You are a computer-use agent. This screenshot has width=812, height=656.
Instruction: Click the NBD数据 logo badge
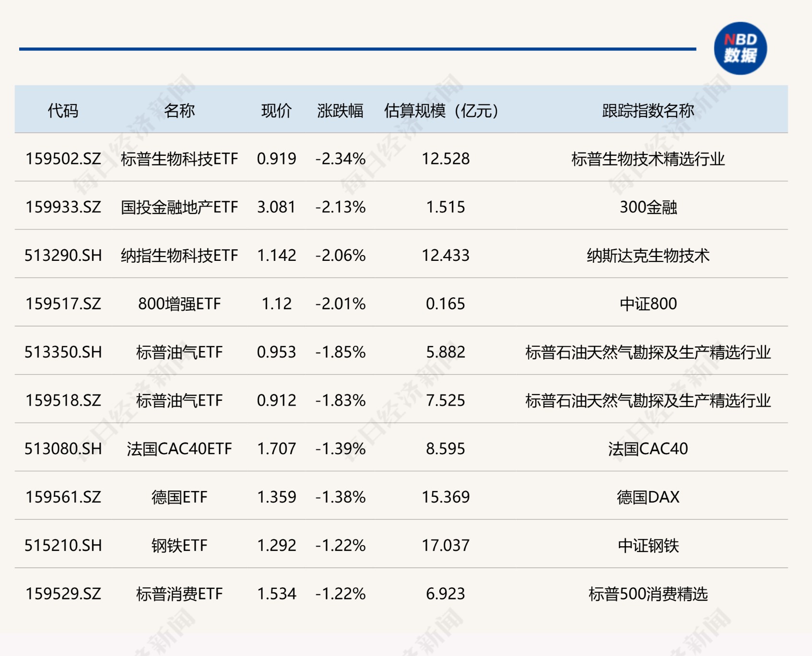click(x=740, y=48)
